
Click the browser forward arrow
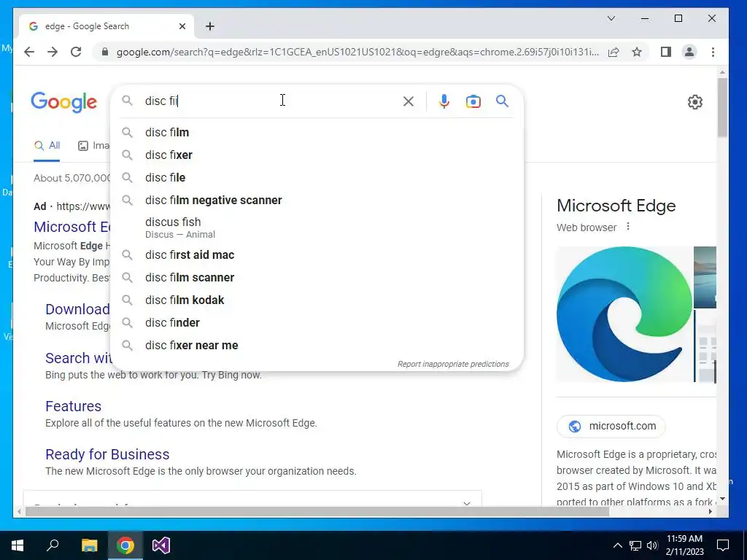pos(53,52)
